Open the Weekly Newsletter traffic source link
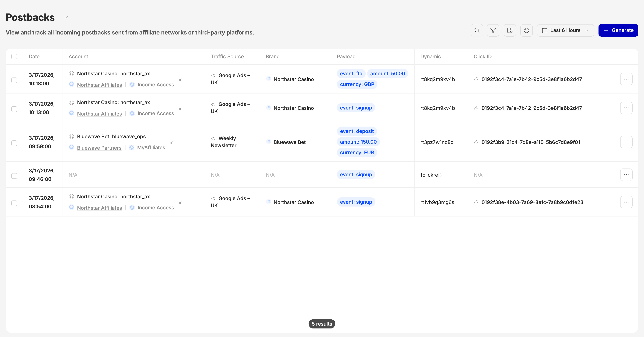This screenshot has width=644, height=337. (x=224, y=142)
